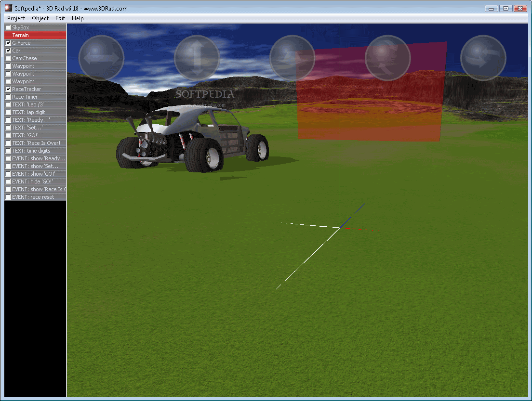The width and height of the screenshot is (532, 401).
Task: Uncheck the G-Force checkbox
Action: click(x=9, y=43)
